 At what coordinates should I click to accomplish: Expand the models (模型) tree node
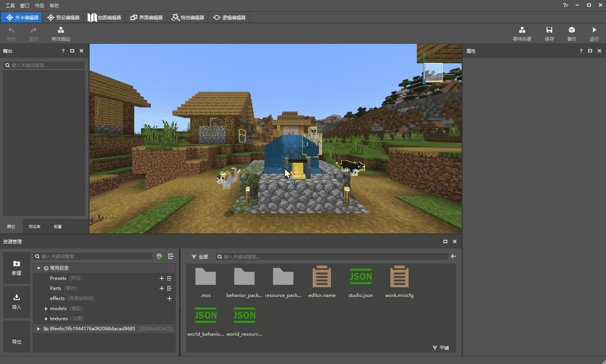click(46, 309)
